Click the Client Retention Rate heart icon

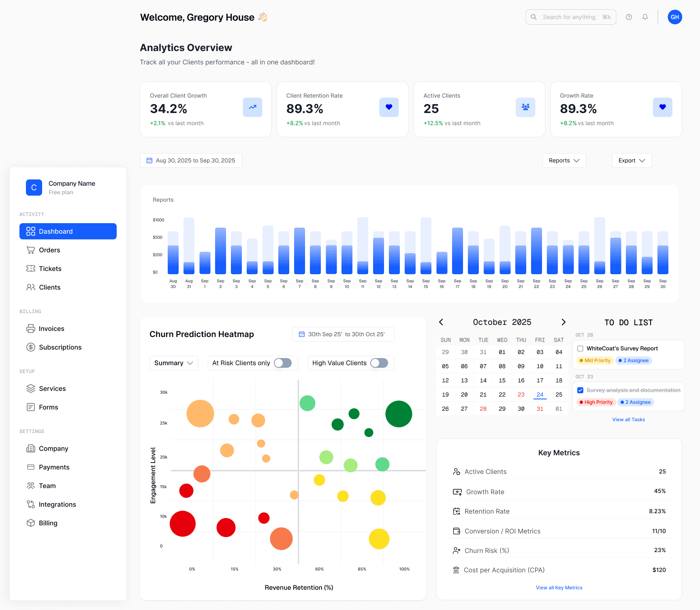[389, 107]
